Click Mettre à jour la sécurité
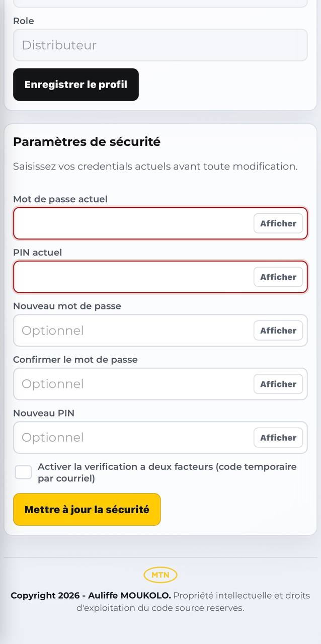The width and height of the screenshot is (321, 644). [87, 509]
